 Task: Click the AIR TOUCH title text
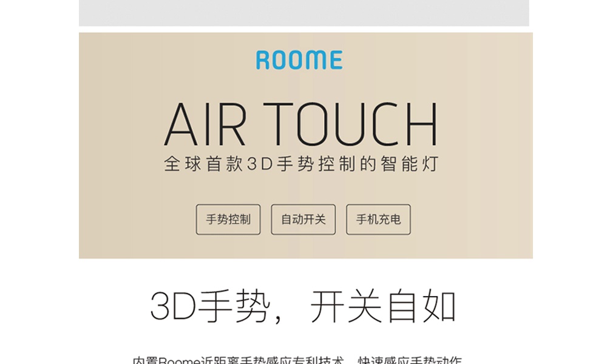tap(301, 124)
